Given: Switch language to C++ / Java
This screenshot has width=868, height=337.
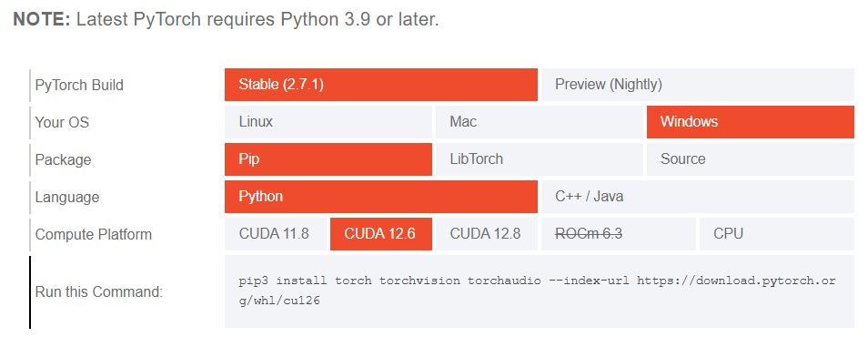Looking at the screenshot, I should click(698, 197).
